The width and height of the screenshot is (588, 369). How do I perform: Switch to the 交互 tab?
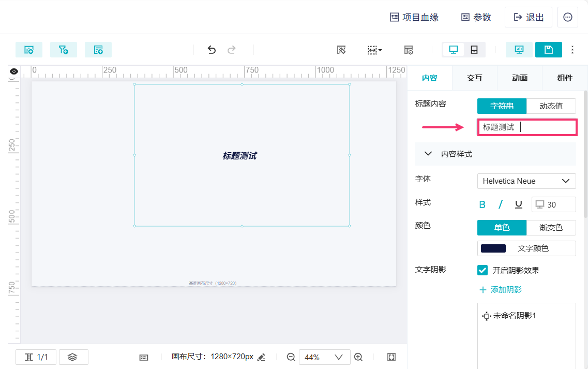(475, 78)
